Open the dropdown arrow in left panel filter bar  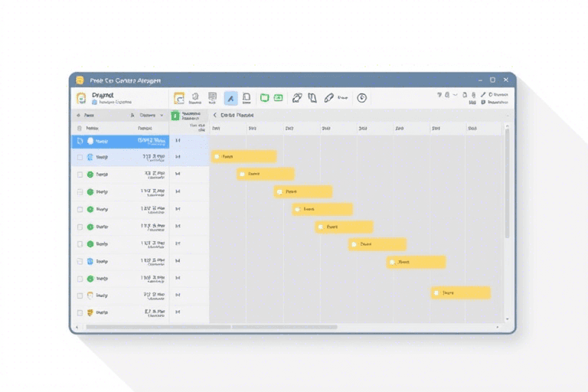point(162,116)
